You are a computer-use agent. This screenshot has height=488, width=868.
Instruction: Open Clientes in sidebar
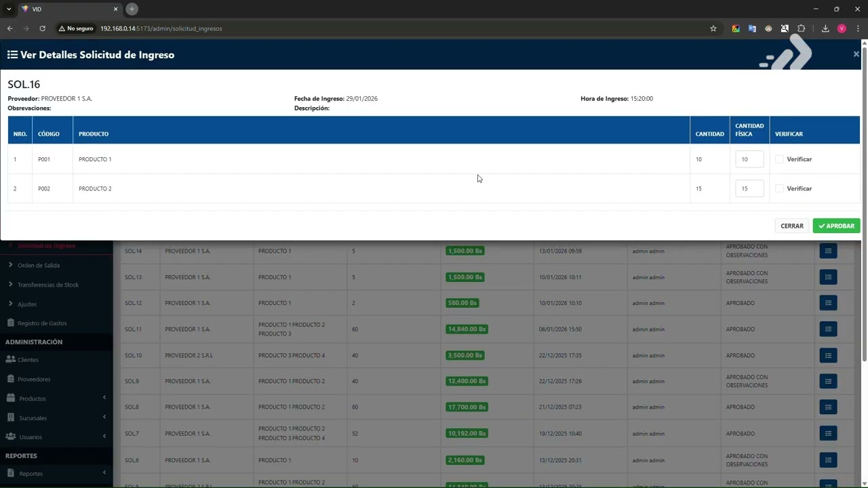tap(56, 360)
